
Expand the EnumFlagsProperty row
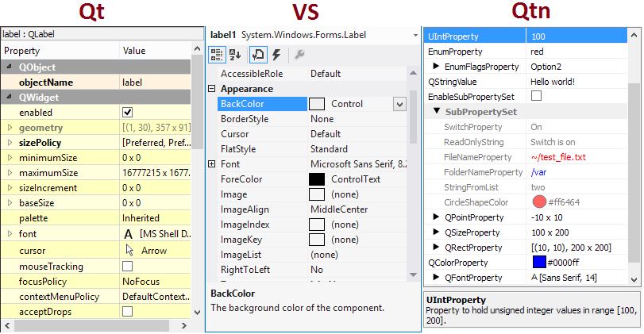coord(436,66)
